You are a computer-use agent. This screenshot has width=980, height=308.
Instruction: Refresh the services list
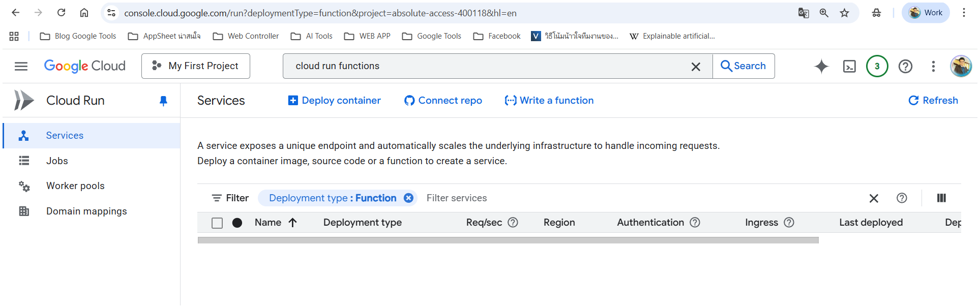pyautogui.click(x=933, y=101)
